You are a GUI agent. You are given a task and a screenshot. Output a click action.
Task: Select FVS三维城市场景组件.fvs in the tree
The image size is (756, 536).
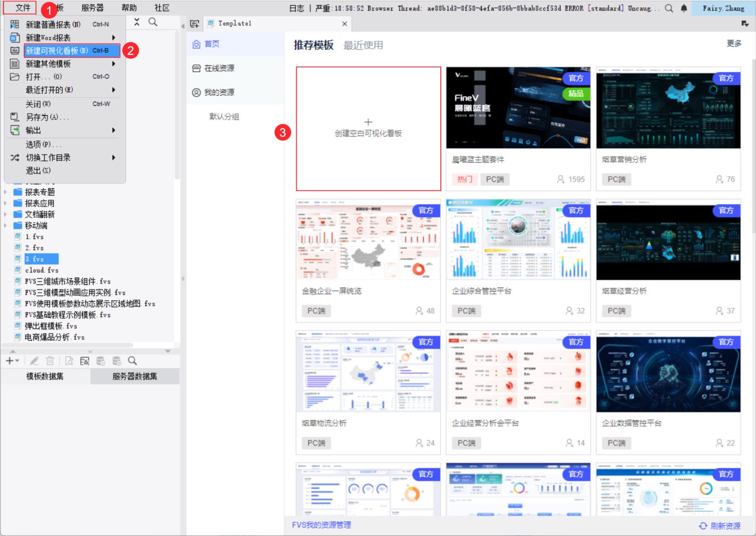(x=68, y=281)
